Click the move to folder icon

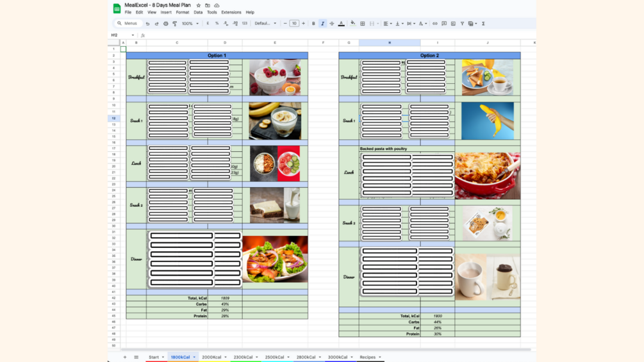point(208,5)
